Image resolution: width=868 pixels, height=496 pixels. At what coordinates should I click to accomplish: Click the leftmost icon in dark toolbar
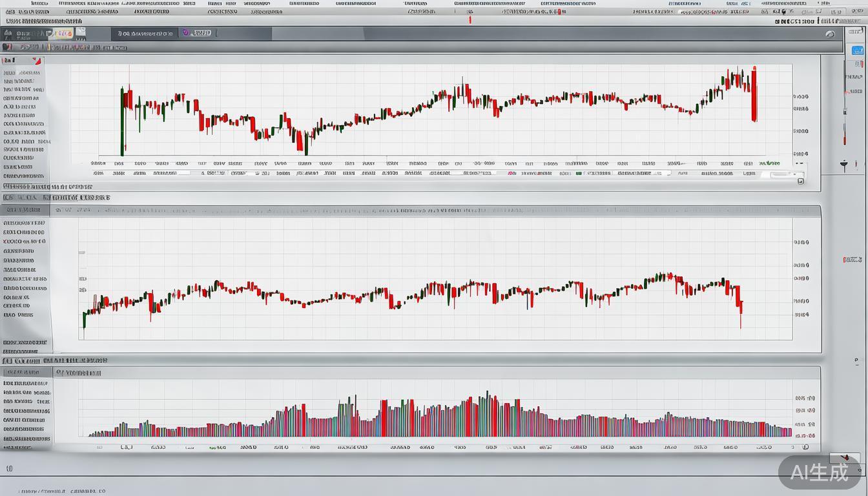click(8, 33)
